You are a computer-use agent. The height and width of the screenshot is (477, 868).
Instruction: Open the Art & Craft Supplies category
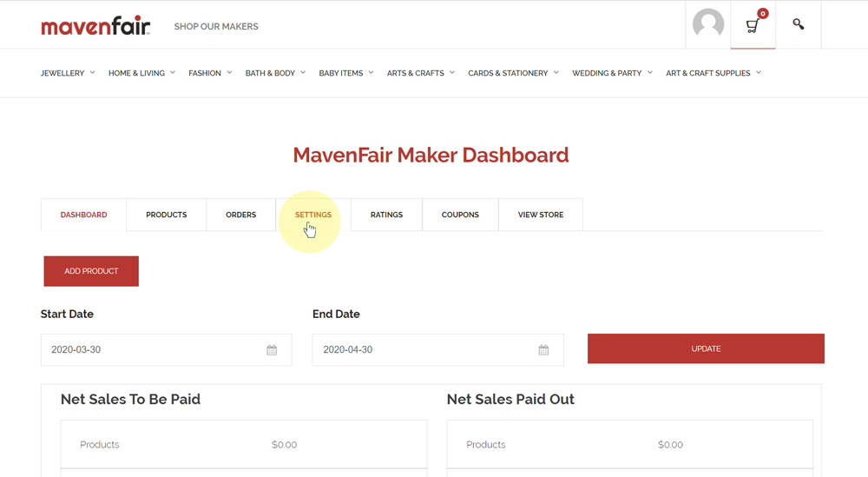click(708, 73)
